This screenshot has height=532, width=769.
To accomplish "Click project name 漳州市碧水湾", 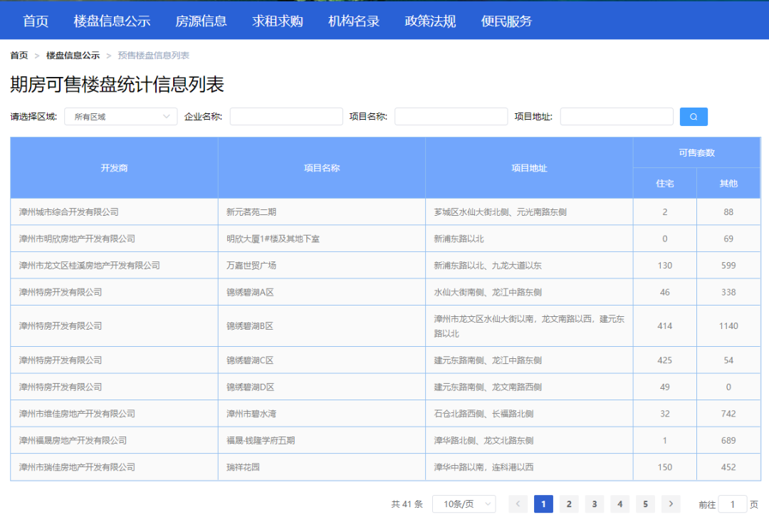I will point(251,414).
